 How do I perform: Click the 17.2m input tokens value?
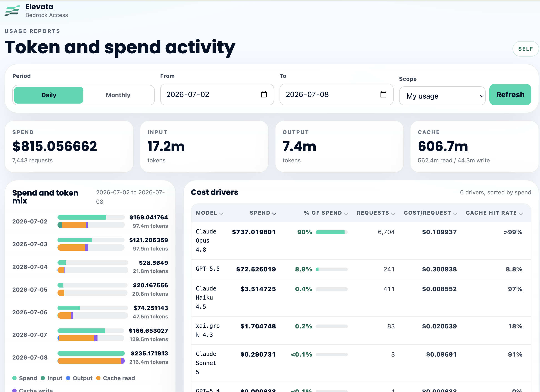pyautogui.click(x=166, y=146)
